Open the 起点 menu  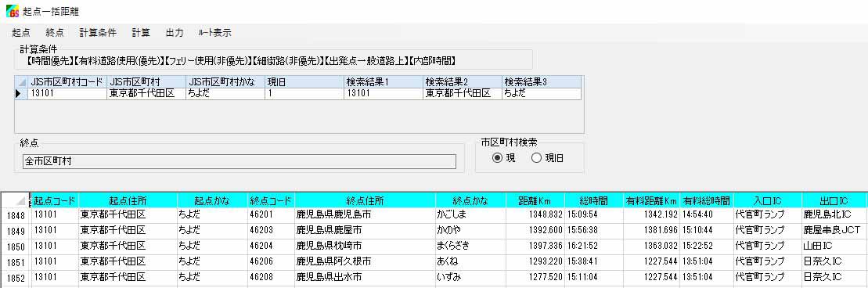tap(21, 33)
